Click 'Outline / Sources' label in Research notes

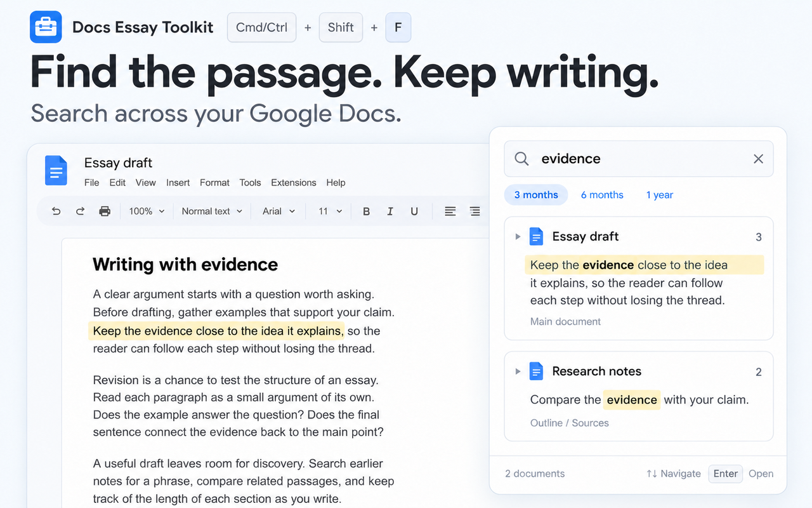coord(570,423)
